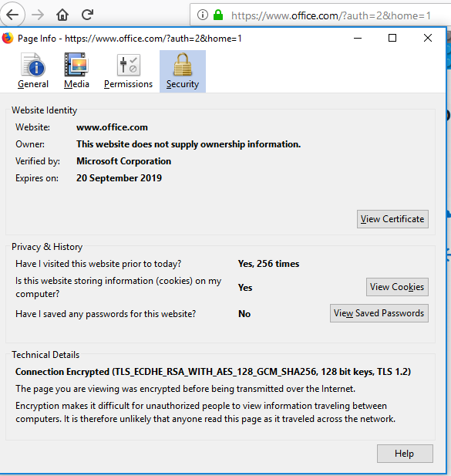Click the office.com URL address field

(x=331, y=15)
